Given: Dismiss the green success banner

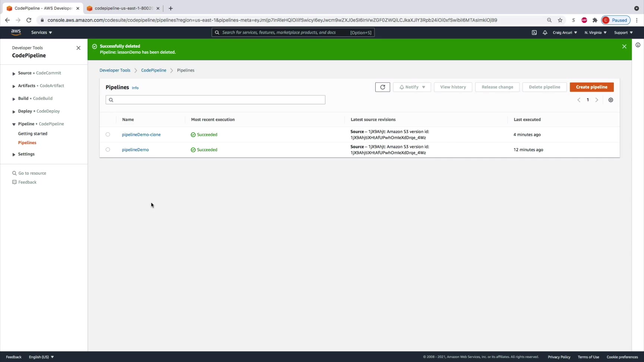Looking at the screenshot, I should point(624,47).
